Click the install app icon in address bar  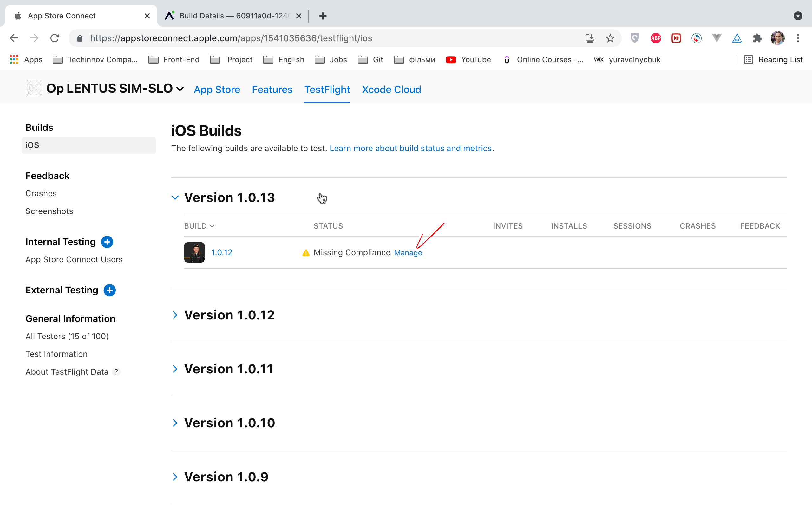point(590,38)
